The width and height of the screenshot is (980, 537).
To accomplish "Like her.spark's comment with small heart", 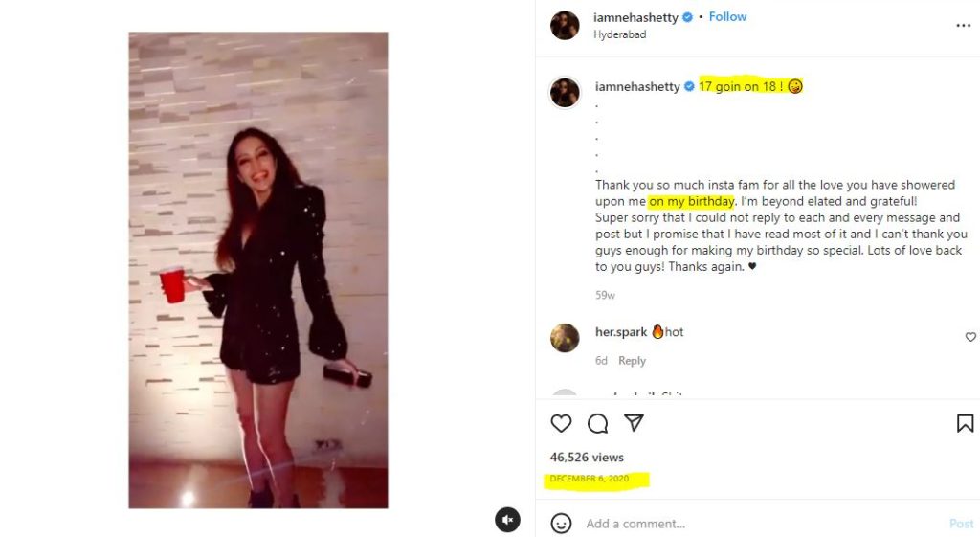I will 970,337.
